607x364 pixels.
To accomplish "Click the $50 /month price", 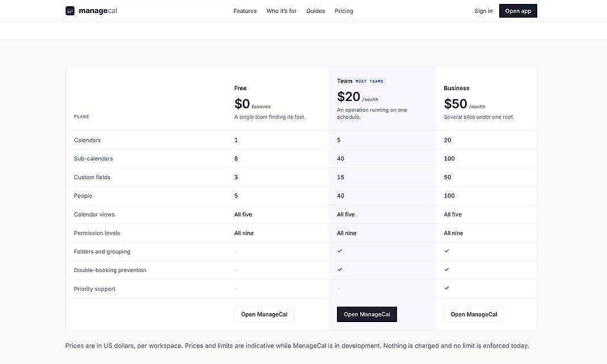I will click(464, 104).
